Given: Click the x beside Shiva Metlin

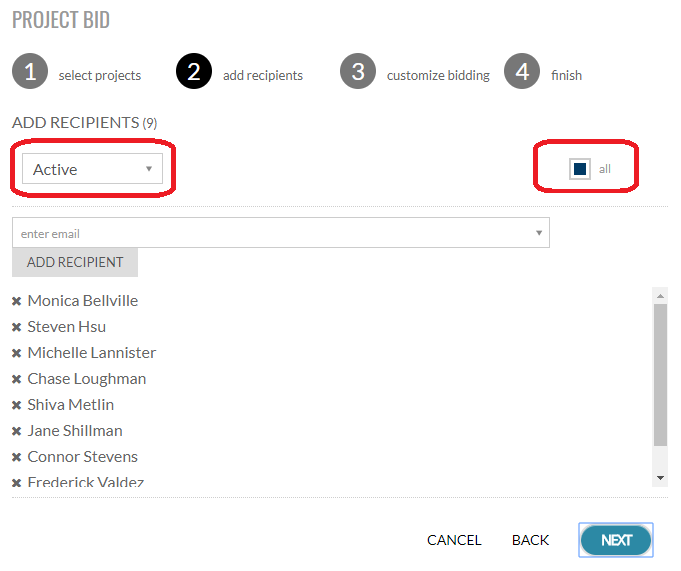Looking at the screenshot, I should pos(17,405).
